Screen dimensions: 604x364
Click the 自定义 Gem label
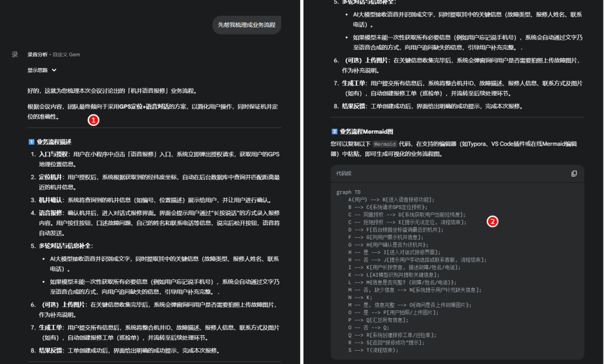click(66, 55)
